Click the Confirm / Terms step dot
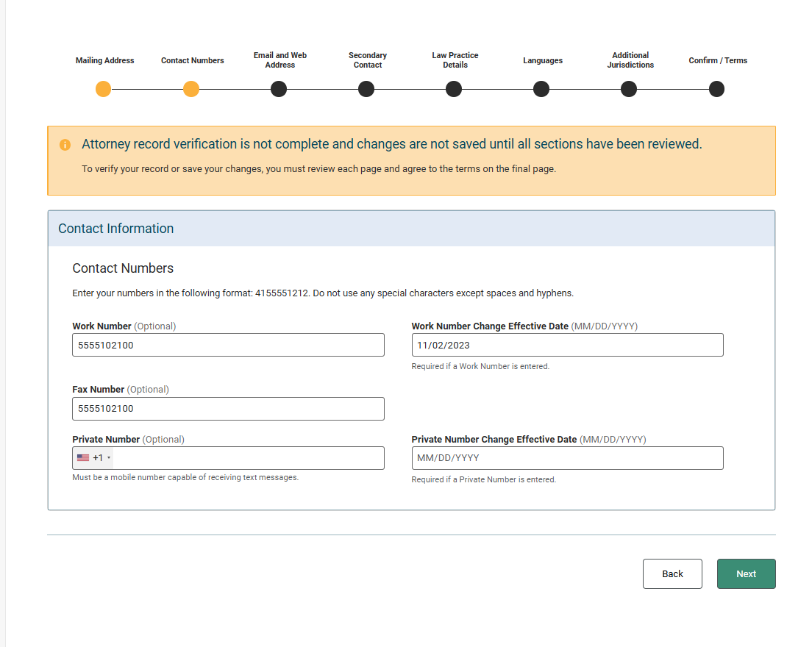The height and width of the screenshot is (647, 812). [x=716, y=89]
